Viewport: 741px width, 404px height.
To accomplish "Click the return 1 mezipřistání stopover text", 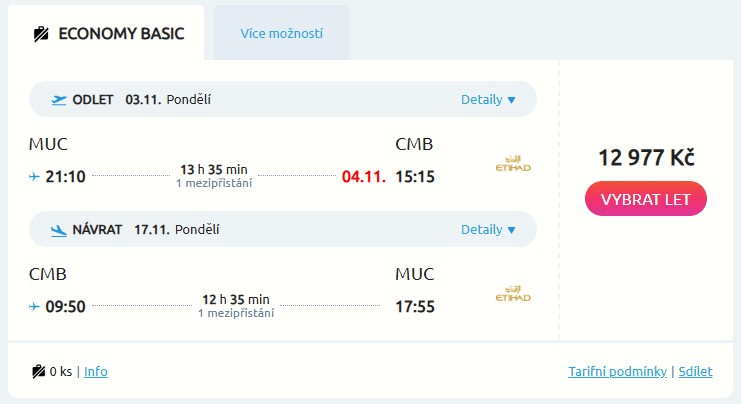I will coord(236,313).
